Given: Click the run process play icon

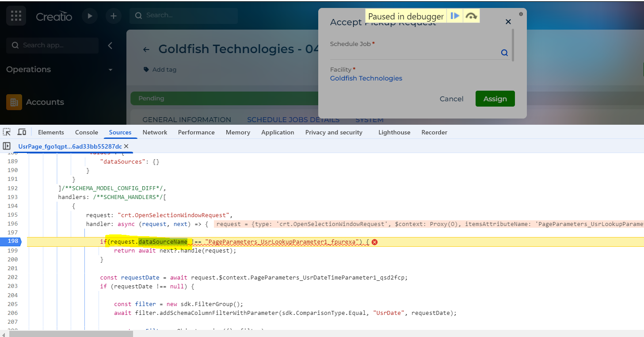Looking at the screenshot, I should (90, 16).
